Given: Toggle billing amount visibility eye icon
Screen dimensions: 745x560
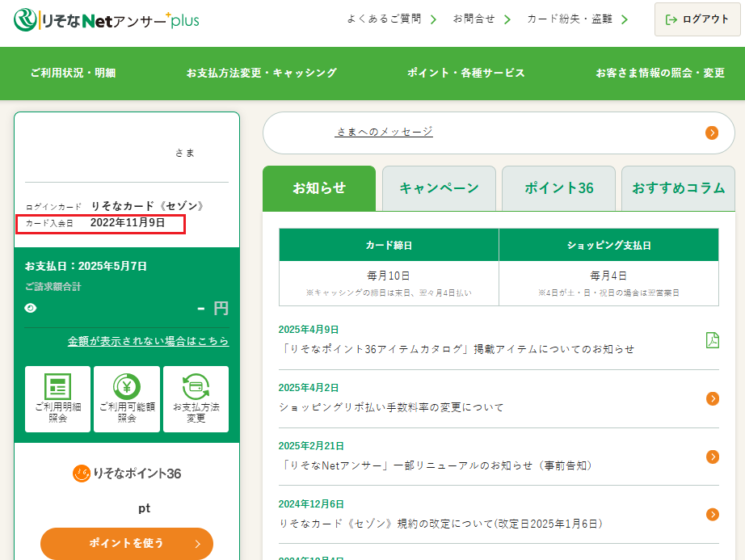Looking at the screenshot, I should 31,308.
